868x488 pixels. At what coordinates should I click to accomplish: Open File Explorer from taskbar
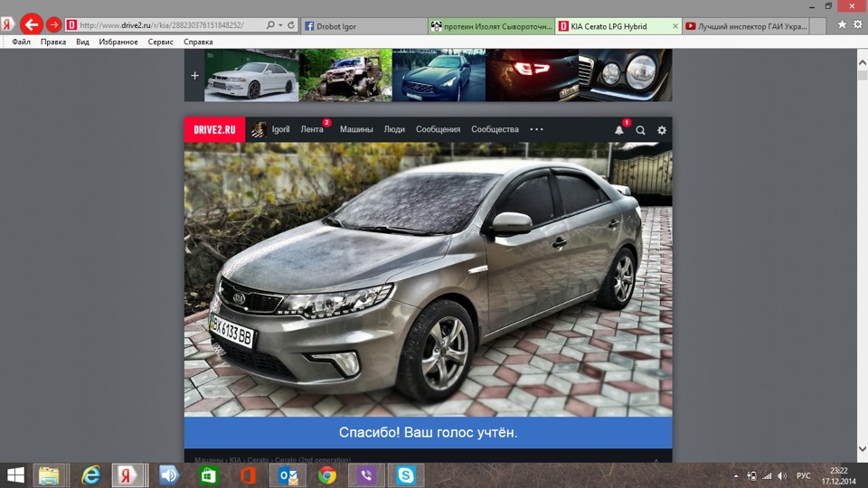click(x=49, y=475)
